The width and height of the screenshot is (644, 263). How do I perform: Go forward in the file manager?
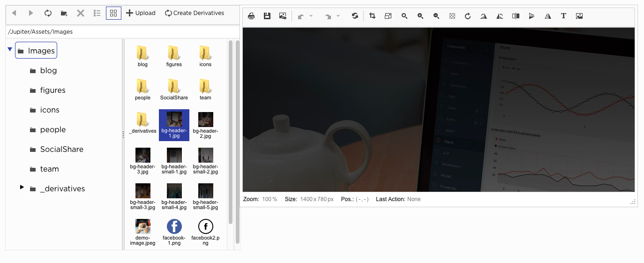click(31, 13)
